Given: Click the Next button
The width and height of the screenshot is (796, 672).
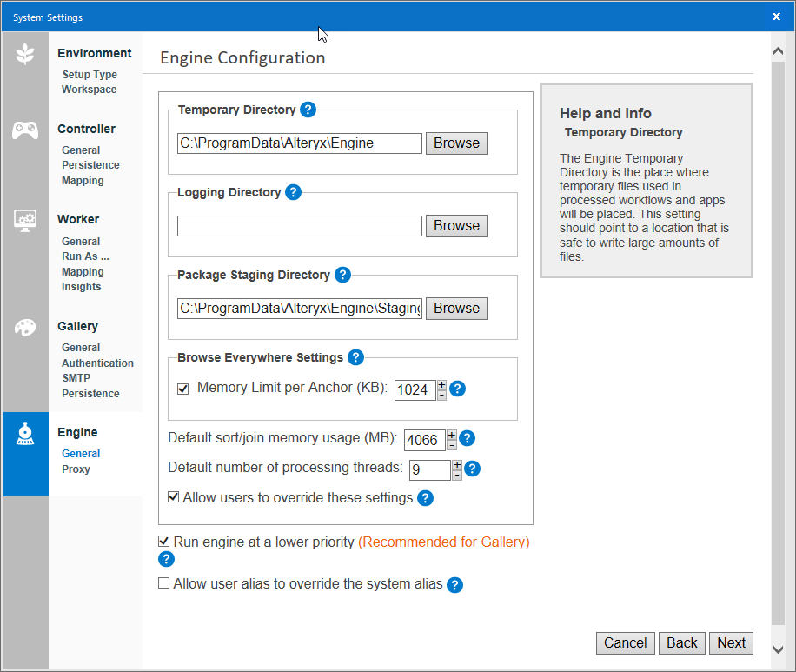Looking at the screenshot, I should tap(731, 643).
